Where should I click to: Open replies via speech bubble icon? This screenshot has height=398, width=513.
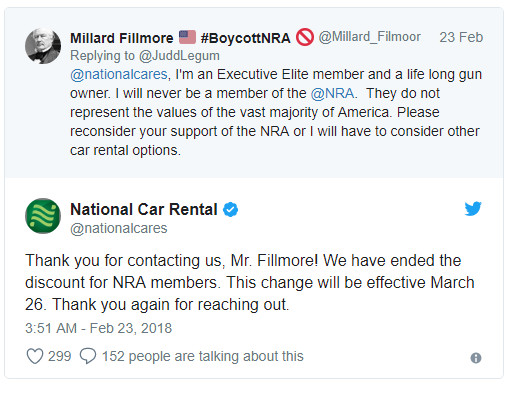tap(88, 356)
